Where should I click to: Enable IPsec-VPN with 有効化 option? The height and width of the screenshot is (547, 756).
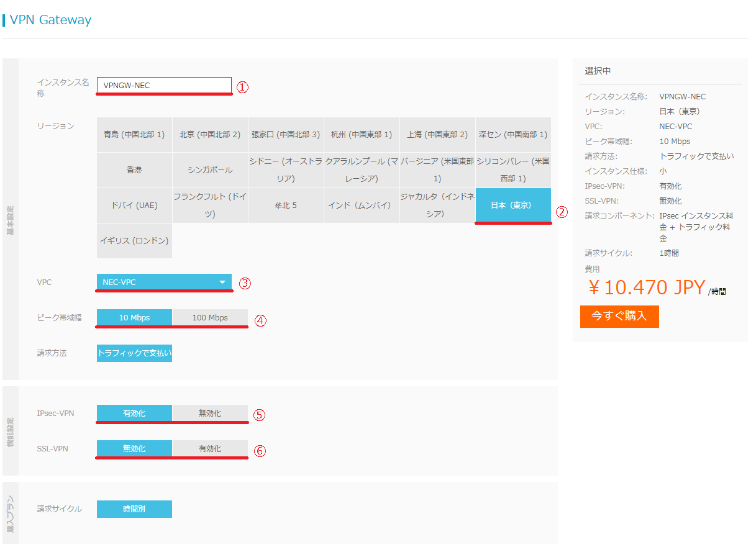click(x=134, y=413)
